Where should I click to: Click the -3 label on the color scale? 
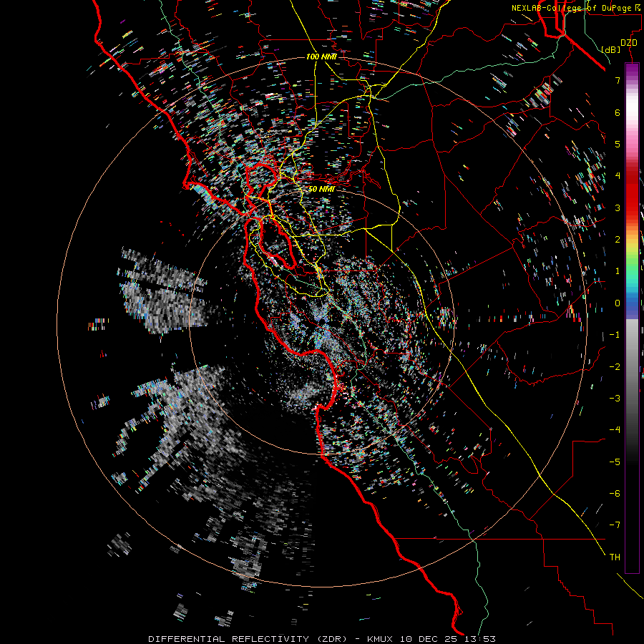[x=615, y=399]
